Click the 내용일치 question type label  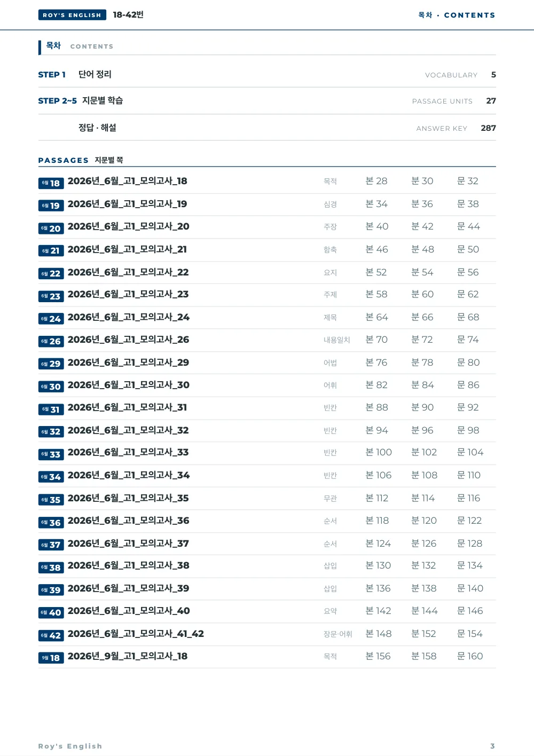(337, 340)
